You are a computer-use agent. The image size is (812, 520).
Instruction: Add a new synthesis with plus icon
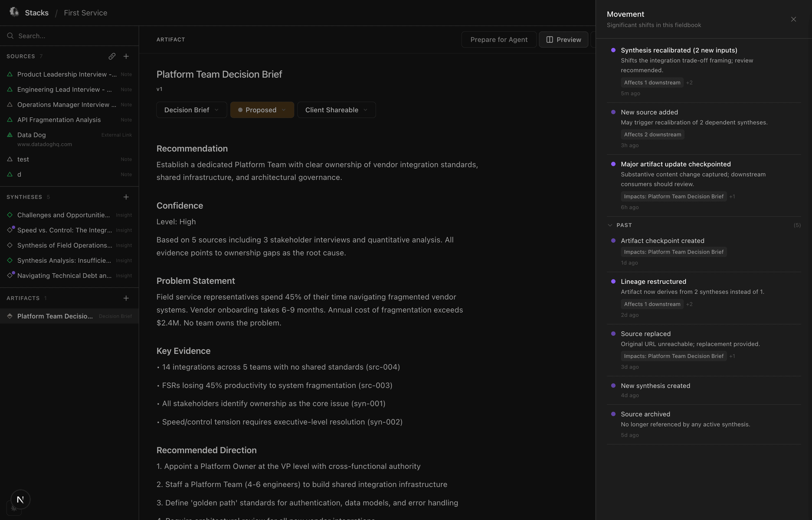pos(126,197)
